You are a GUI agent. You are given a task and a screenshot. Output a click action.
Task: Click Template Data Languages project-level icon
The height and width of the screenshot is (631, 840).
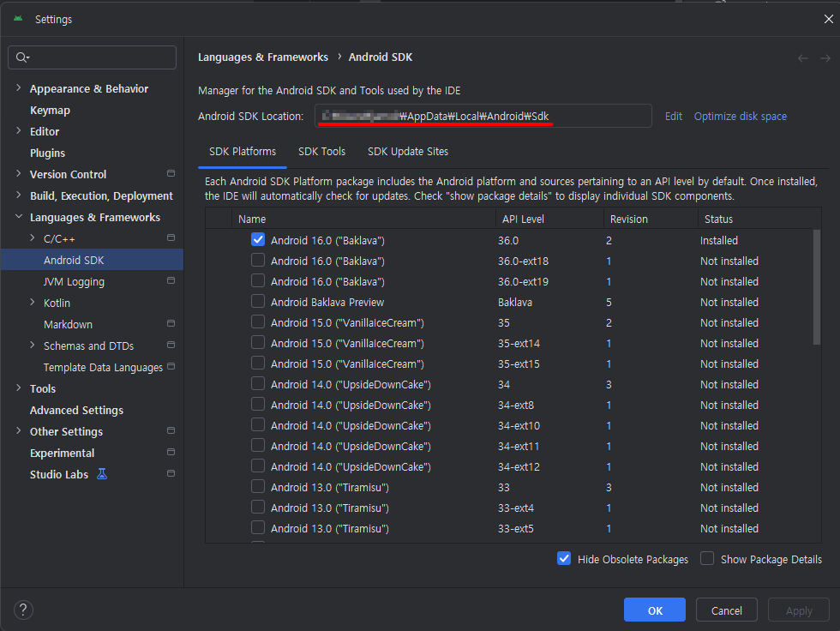pos(171,366)
